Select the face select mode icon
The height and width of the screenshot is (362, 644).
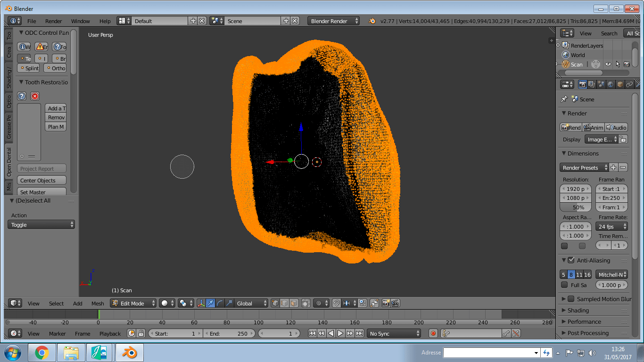pos(294,304)
